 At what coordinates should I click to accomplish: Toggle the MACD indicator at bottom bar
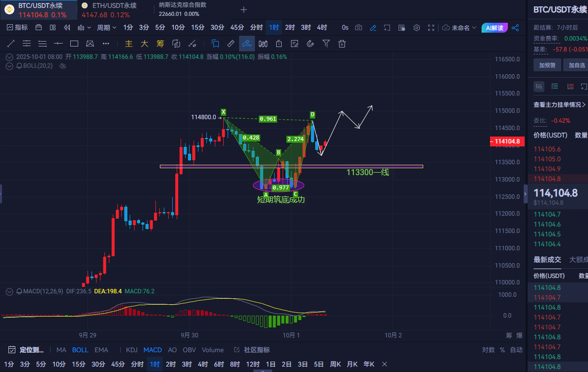tap(152, 350)
